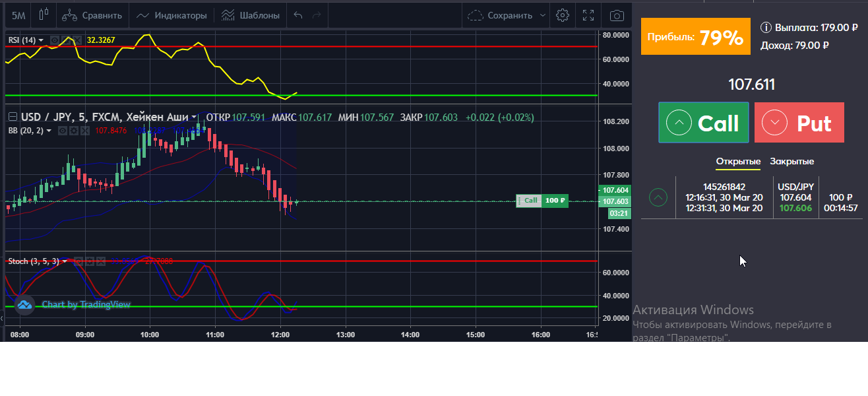Undo the last chart action
This screenshot has width=868, height=396.
(298, 15)
